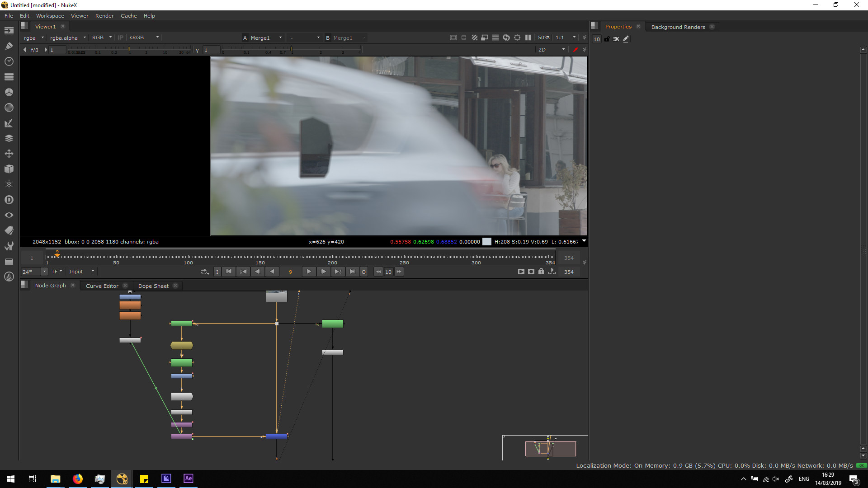Open the Time nodes clock icon
Viewport: 868px width, 488px height.
9,61
